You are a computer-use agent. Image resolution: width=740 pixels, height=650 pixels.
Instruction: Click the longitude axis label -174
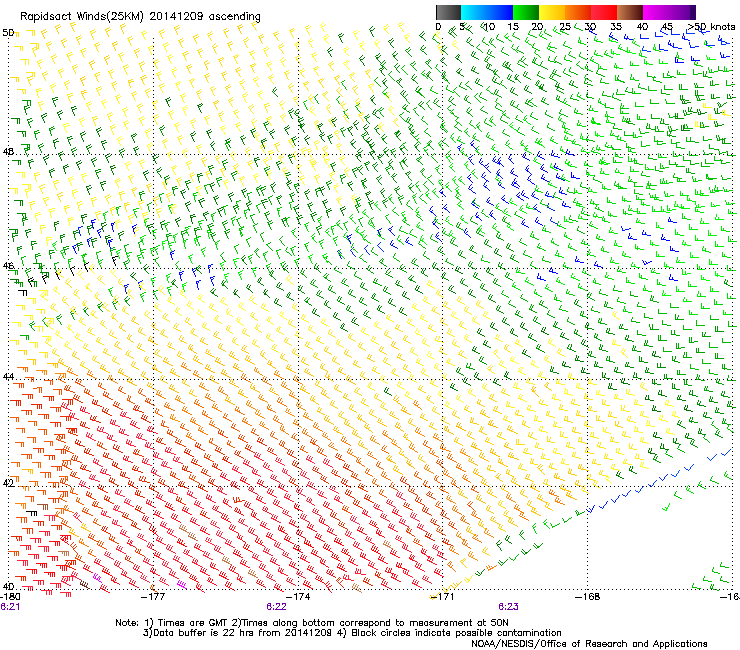pyautogui.click(x=299, y=597)
